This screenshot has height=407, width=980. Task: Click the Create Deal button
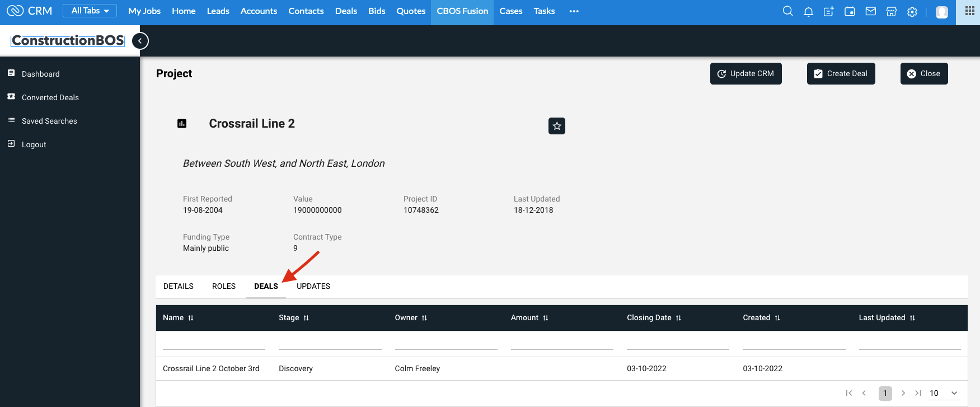pyautogui.click(x=841, y=74)
